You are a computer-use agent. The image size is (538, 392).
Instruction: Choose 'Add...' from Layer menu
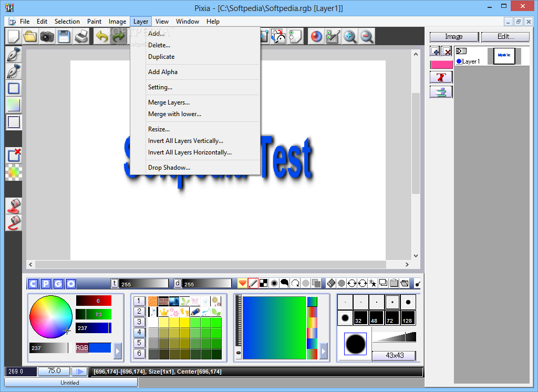[x=157, y=33]
